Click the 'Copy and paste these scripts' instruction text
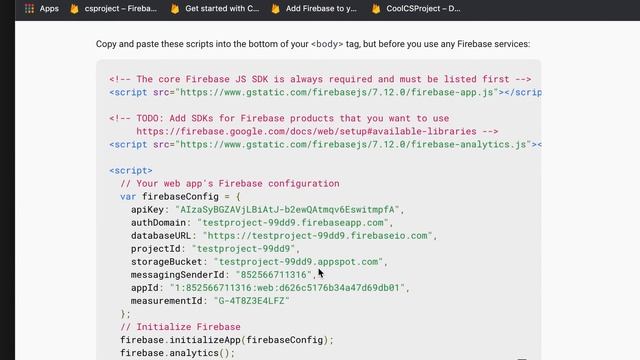The height and width of the screenshot is (360, 640). click(313, 44)
